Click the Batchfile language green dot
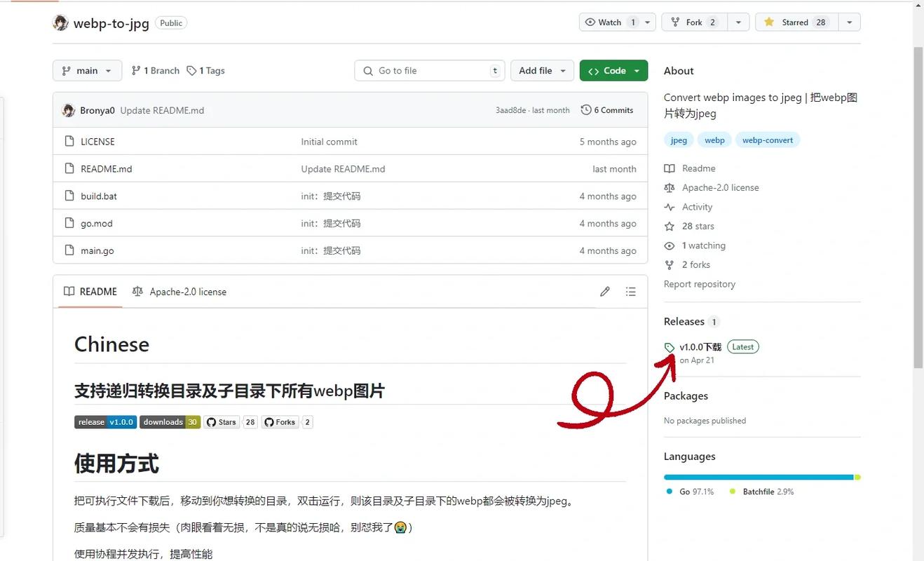 733,492
